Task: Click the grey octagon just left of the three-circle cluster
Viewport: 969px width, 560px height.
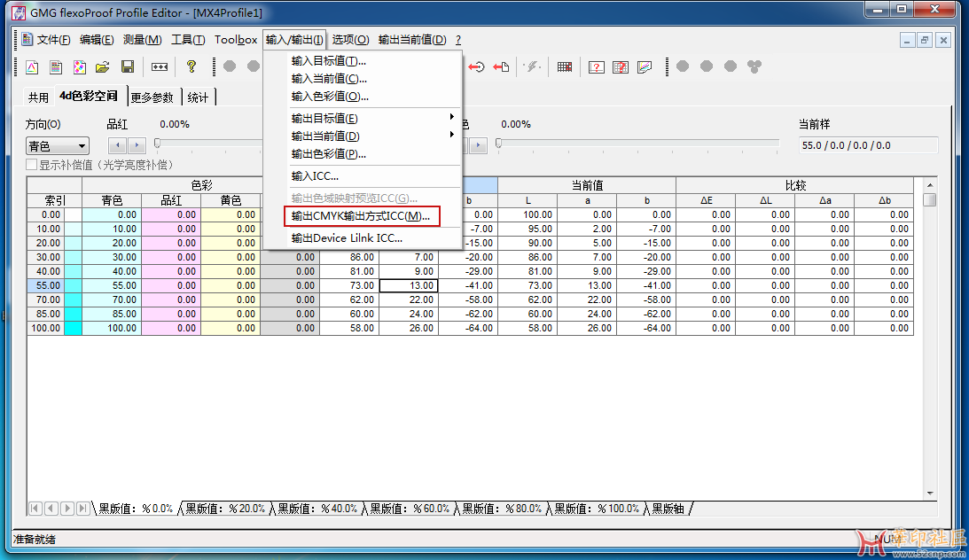Action: (x=731, y=66)
